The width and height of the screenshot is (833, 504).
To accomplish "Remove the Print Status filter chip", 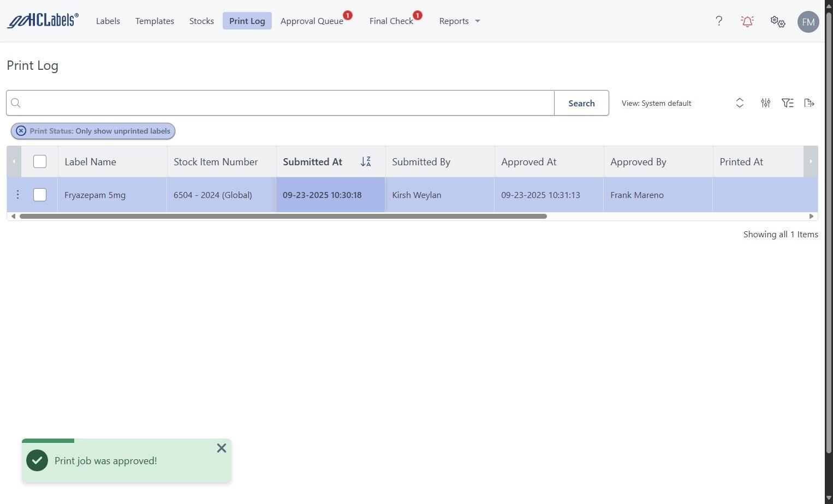I will click(21, 131).
